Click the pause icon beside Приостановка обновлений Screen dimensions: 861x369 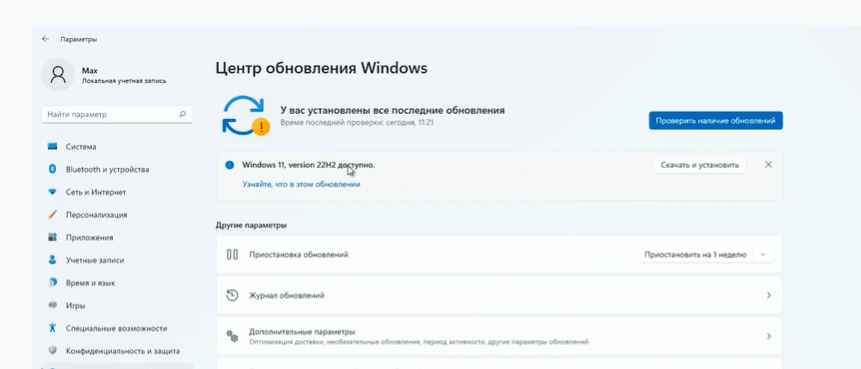pos(232,254)
